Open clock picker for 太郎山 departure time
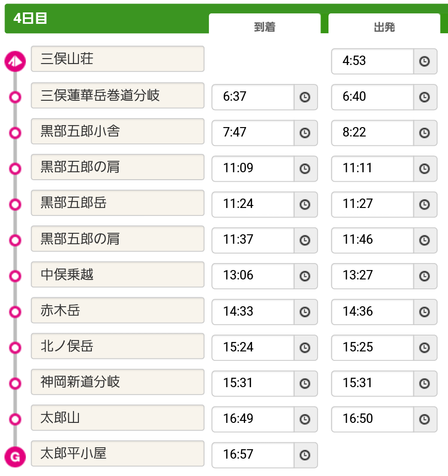 click(x=425, y=419)
